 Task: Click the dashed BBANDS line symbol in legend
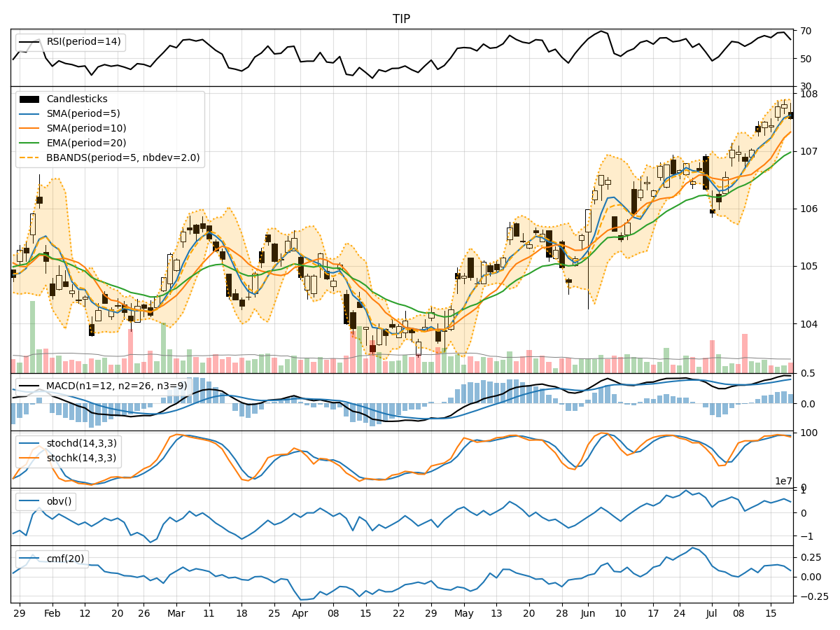pos(29,157)
